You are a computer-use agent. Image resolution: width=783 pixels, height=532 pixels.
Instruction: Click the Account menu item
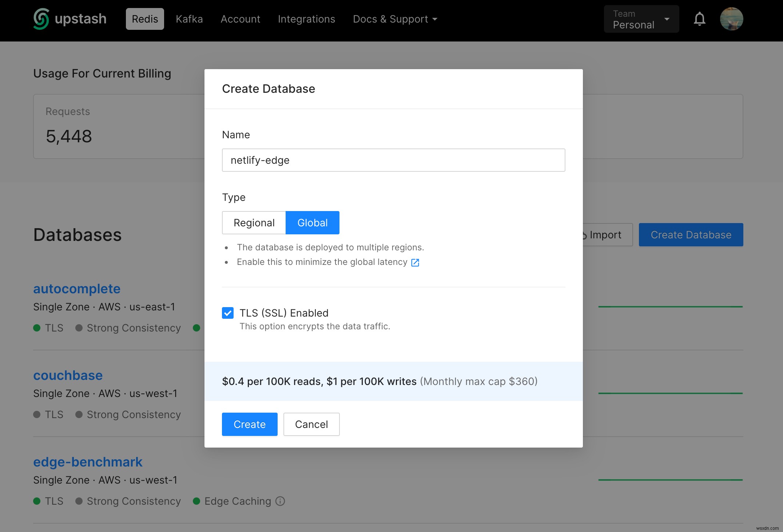[240, 19]
